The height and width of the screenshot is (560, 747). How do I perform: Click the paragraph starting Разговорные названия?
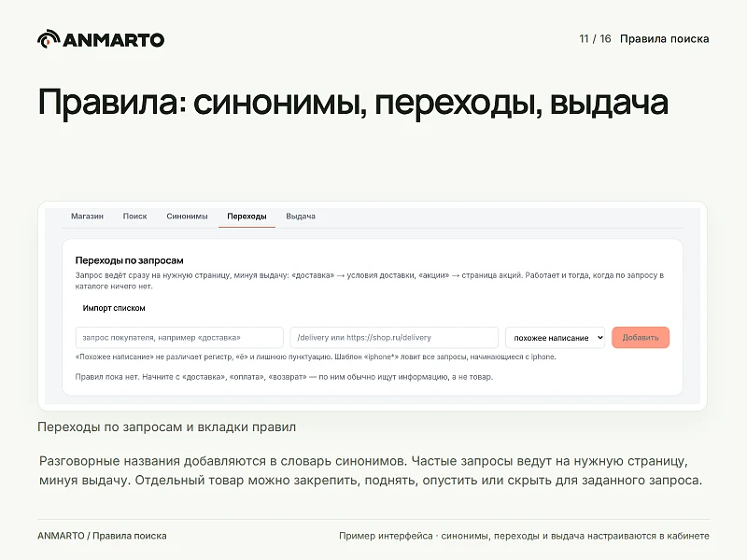click(x=371, y=470)
